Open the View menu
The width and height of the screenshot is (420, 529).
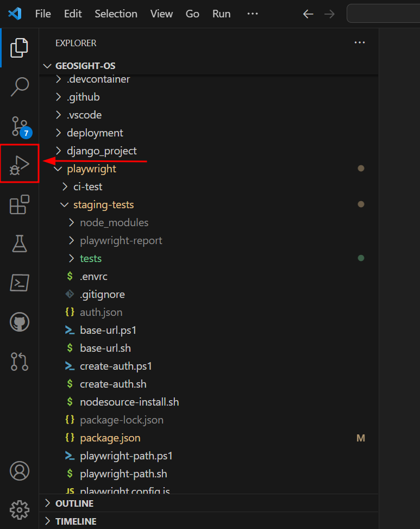(161, 14)
